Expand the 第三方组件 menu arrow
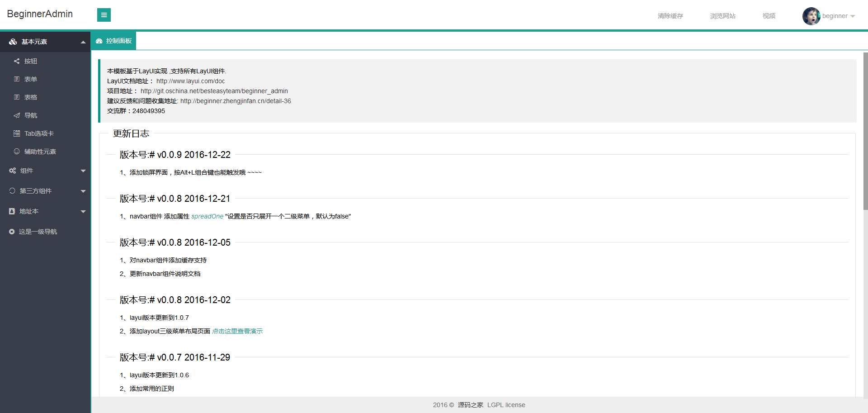This screenshot has width=868, height=413. (83, 191)
